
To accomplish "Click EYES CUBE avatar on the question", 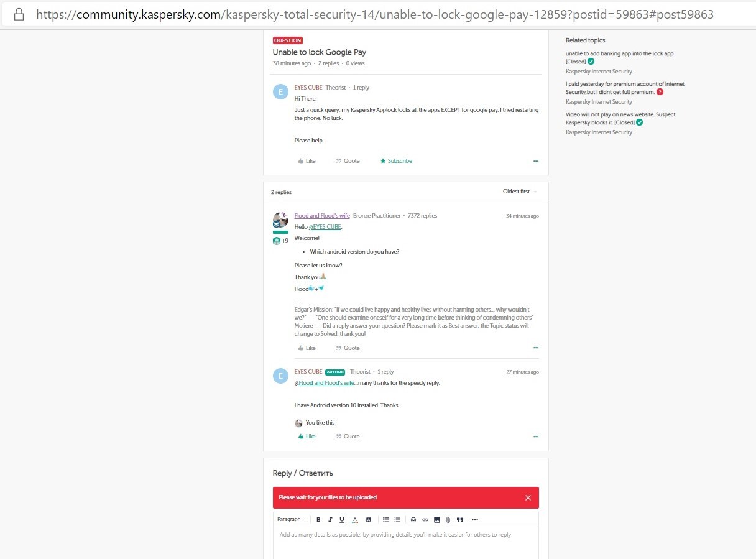I will pos(280,92).
